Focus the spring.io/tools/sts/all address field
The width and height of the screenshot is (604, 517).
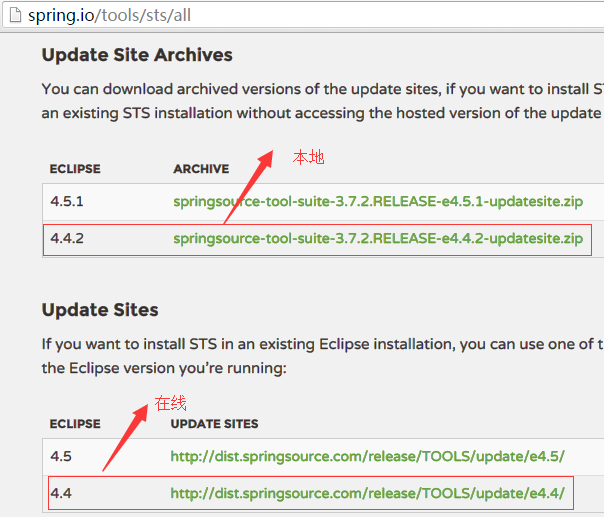(x=304, y=15)
